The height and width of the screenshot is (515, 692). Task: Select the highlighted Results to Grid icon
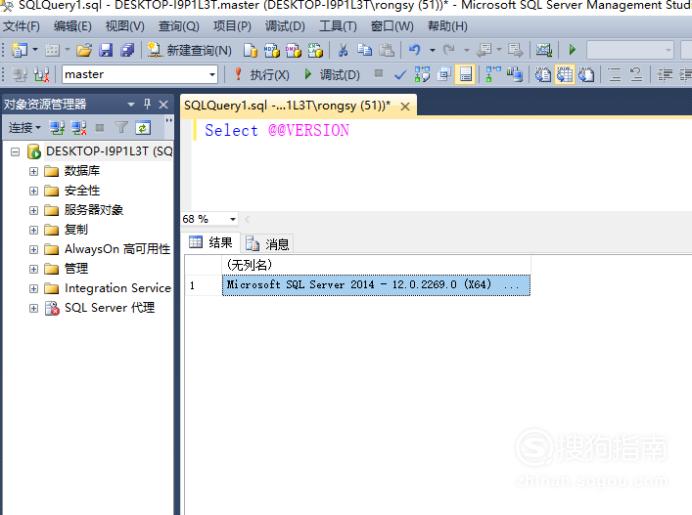pos(564,75)
